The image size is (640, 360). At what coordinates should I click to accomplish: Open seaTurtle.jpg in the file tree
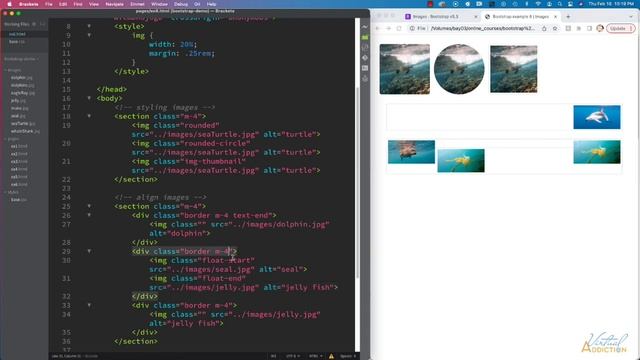[x=22, y=123]
